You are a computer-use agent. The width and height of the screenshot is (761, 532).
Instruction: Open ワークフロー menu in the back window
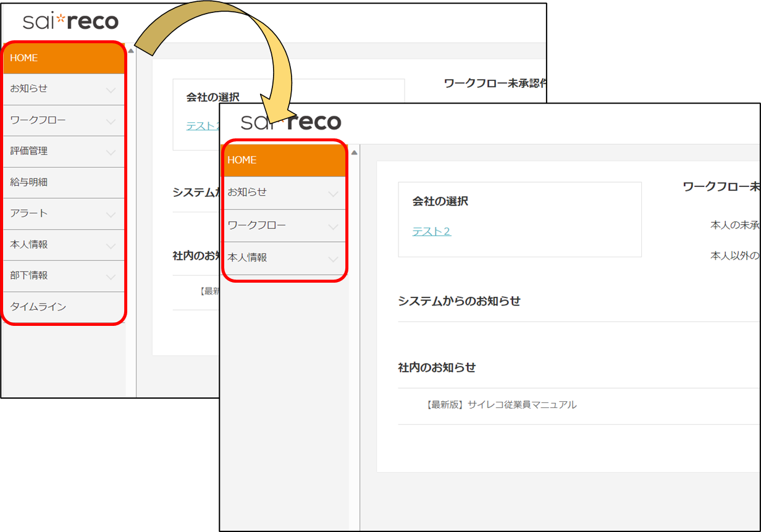click(x=64, y=120)
